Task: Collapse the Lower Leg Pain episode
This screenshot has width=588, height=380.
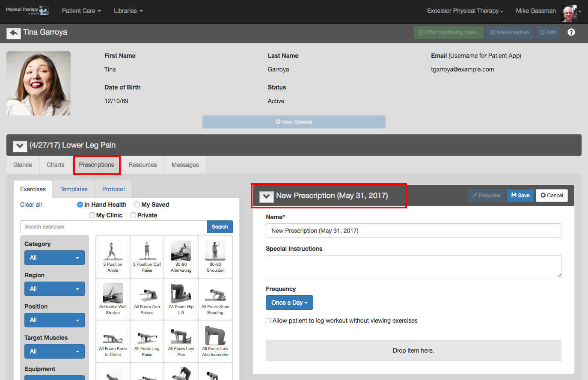Action: pyautogui.click(x=20, y=146)
